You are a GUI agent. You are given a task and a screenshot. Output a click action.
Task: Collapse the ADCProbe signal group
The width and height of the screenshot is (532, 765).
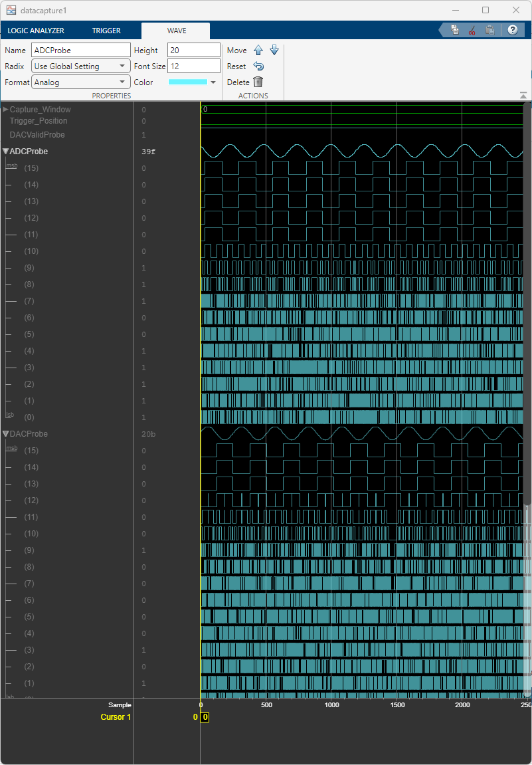pyautogui.click(x=6, y=152)
